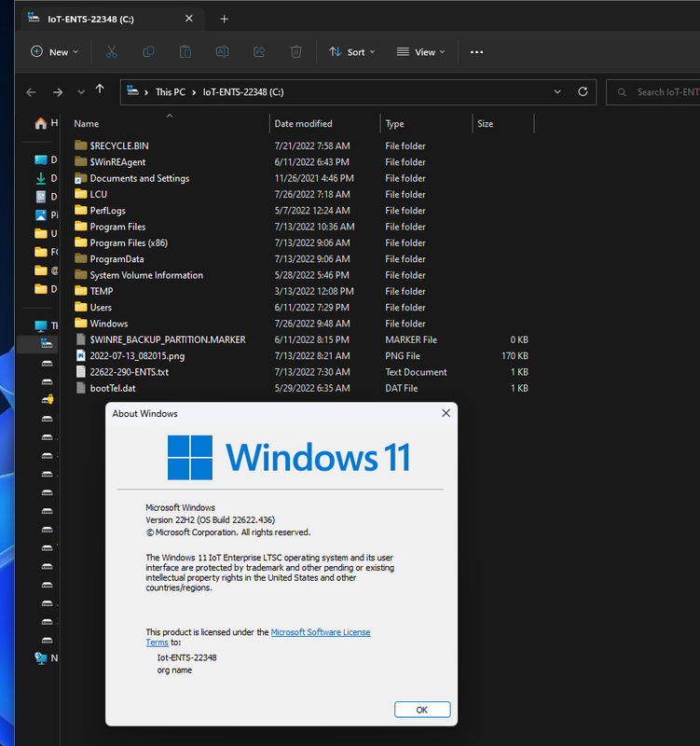Select the locked drive icon in sidebar
Viewport: 700px width, 746px height.
click(x=48, y=400)
